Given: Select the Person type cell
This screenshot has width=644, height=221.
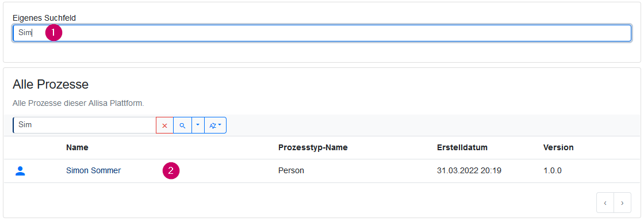Looking at the screenshot, I should click(291, 170).
